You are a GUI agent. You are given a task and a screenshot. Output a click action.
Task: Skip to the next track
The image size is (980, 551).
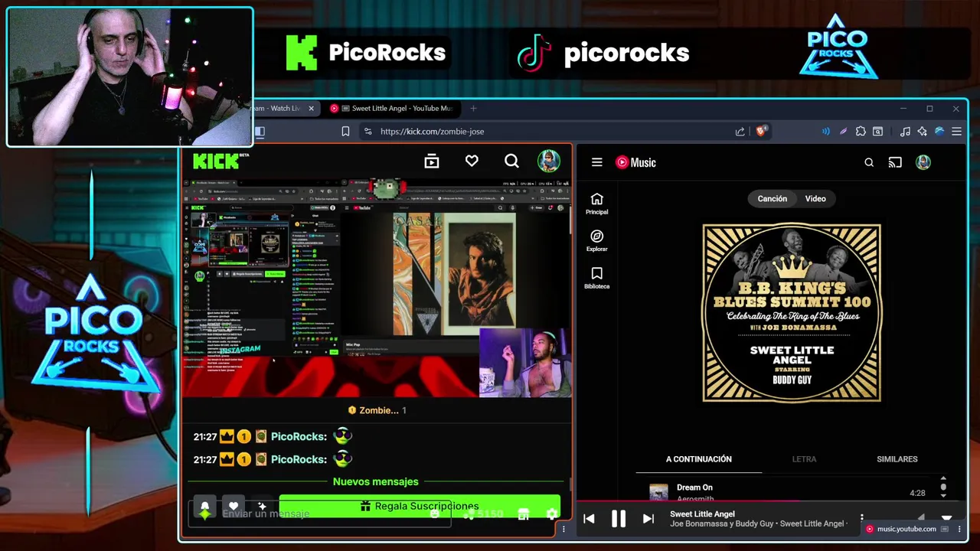point(648,519)
